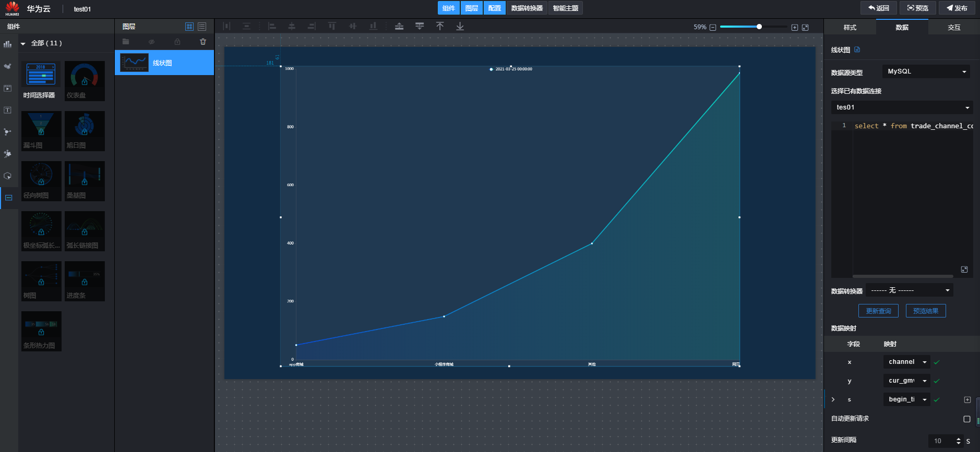Switch to the 数据 tab
This screenshot has width=980, height=452.
pyautogui.click(x=902, y=27)
